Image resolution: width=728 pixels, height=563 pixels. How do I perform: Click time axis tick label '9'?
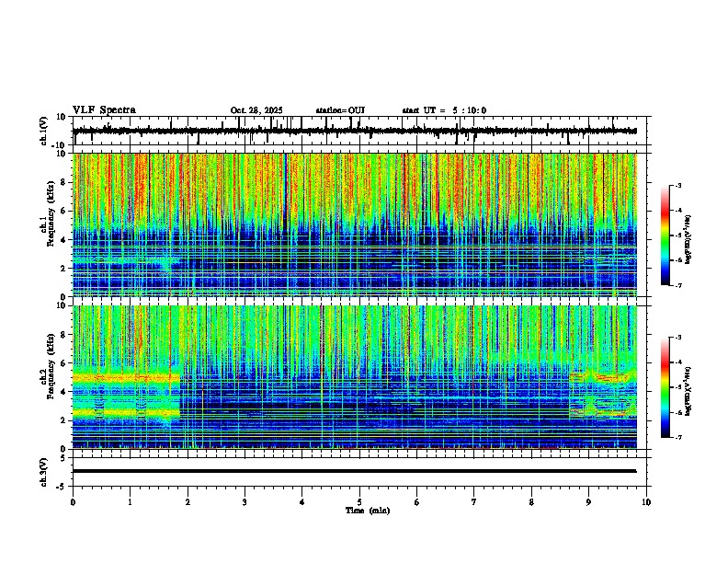588,502
